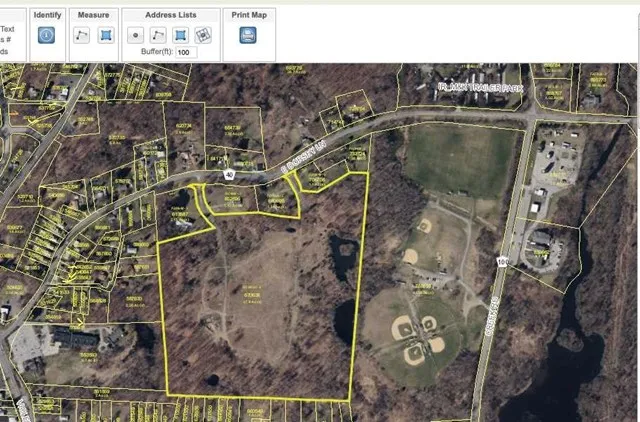640x422 pixels.
Task: Activate the Identify info tool
Action: [x=46, y=35]
